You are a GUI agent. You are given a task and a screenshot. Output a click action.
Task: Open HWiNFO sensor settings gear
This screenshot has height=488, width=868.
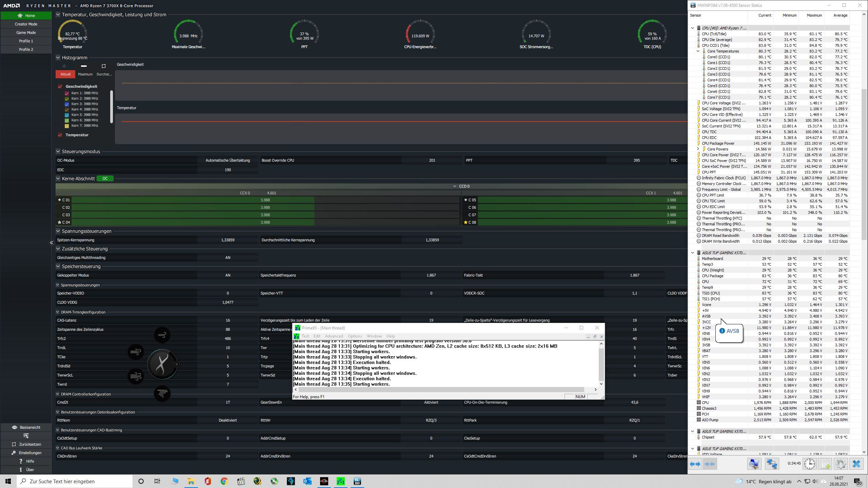tap(841, 464)
